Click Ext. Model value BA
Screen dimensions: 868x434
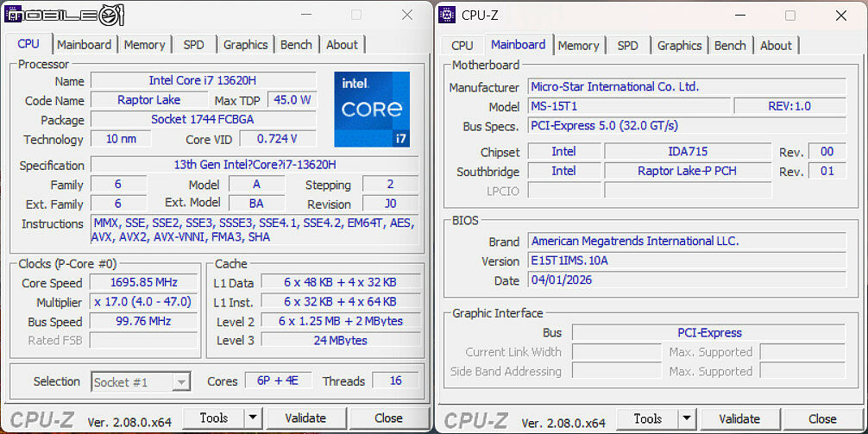(x=256, y=204)
